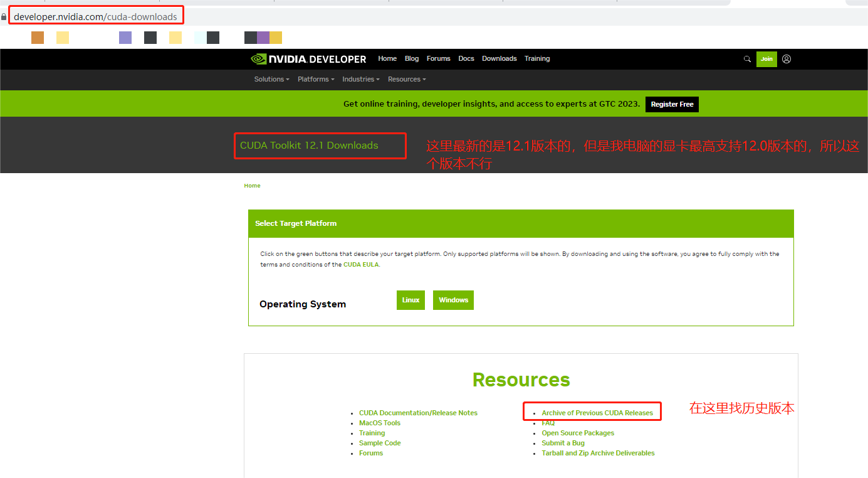Screen dimensions: 868x478
Task: Open the CUDA EULA link
Action: pyautogui.click(x=361, y=265)
